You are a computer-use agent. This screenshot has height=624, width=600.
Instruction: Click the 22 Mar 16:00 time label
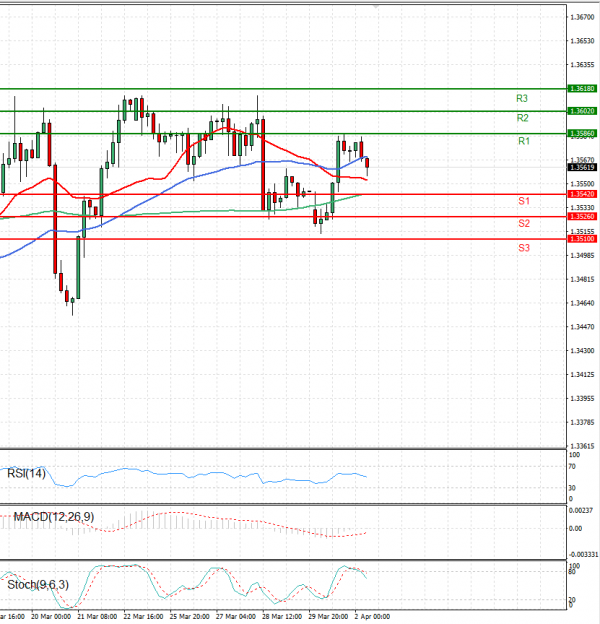pos(143,616)
